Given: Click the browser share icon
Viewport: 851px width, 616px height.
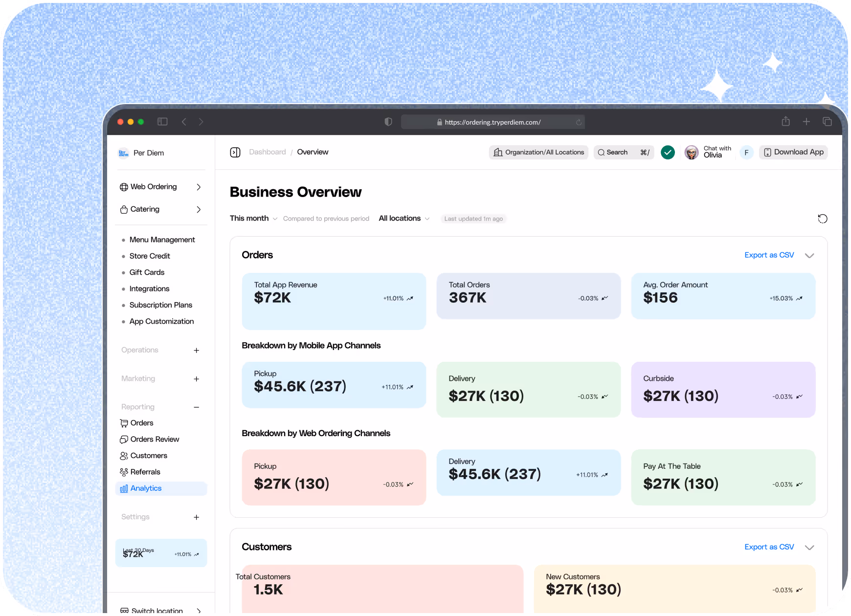Looking at the screenshot, I should pos(785,121).
